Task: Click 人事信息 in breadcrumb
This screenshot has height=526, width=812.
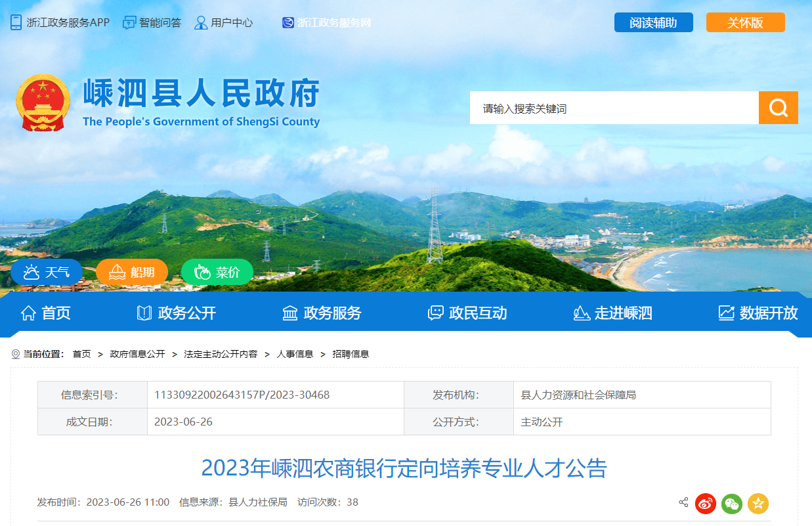Action: pyautogui.click(x=295, y=354)
